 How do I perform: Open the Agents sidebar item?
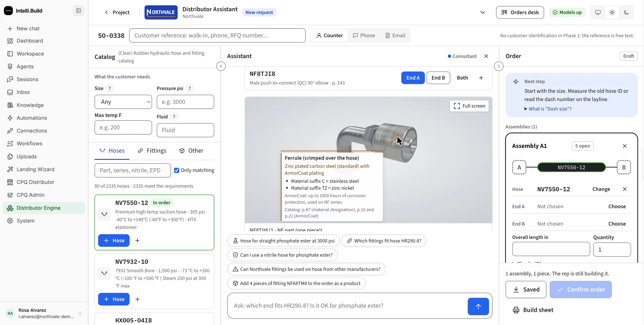[25, 66]
